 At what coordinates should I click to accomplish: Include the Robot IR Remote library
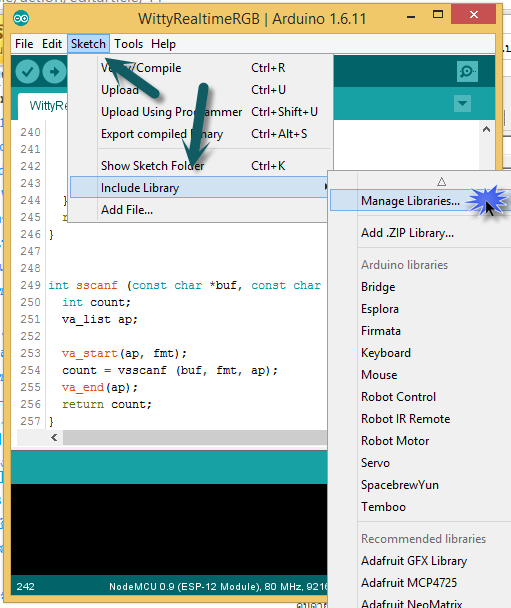coord(420,419)
